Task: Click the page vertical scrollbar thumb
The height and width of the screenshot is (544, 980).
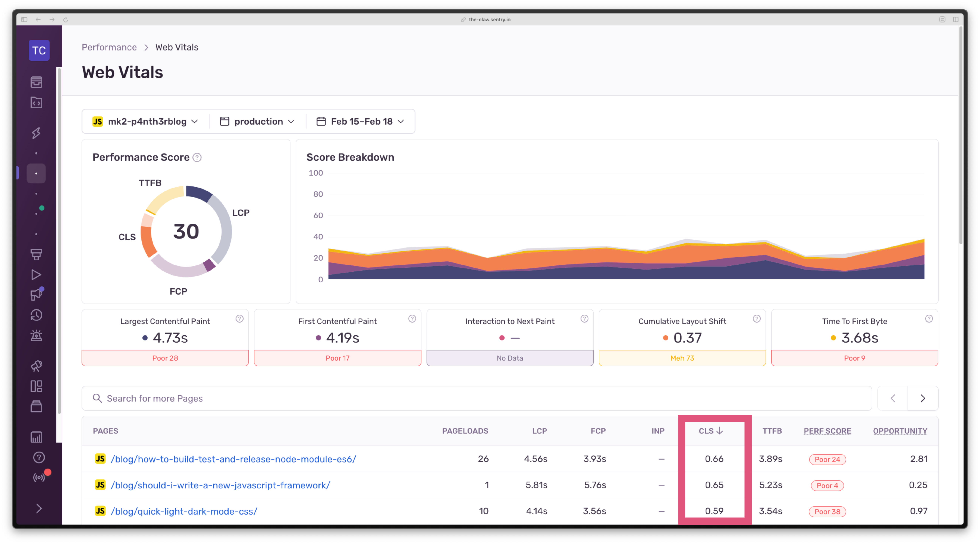Action: [961, 135]
